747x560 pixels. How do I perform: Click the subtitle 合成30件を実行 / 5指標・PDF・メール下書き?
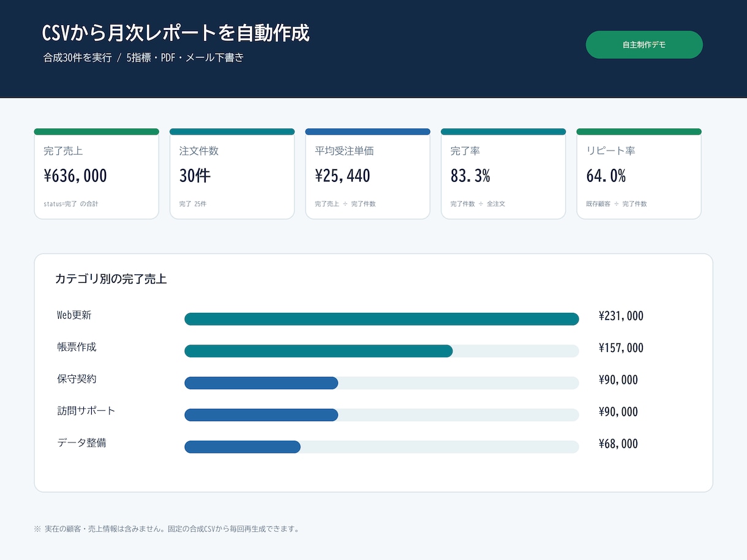(144, 58)
